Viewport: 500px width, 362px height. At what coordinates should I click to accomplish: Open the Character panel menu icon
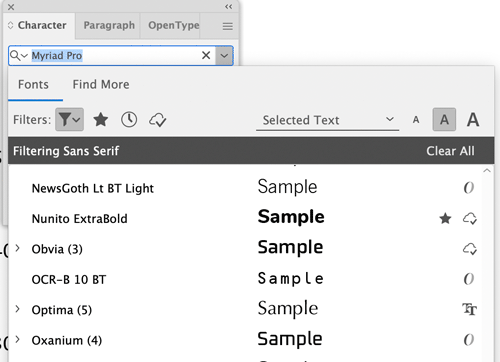tap(228, 26)
